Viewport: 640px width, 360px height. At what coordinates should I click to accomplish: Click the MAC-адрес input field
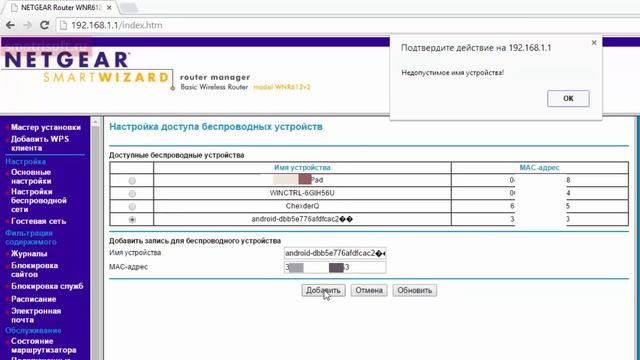(x=335, y=267)
